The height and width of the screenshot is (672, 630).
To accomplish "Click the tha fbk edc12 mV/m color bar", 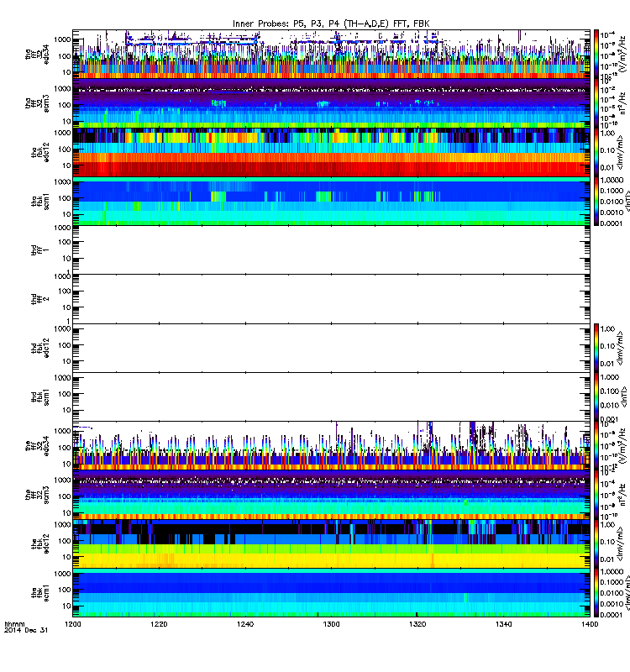I will (596, 152).
